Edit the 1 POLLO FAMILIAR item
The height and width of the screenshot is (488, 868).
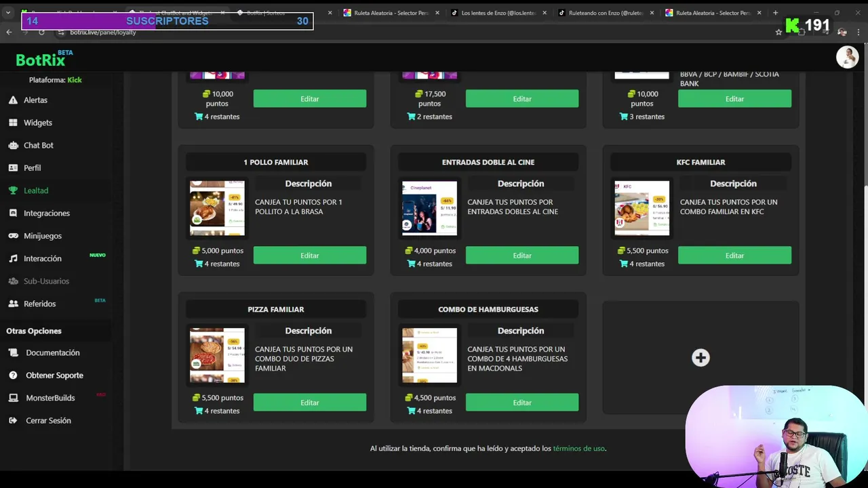click(310, 256)
